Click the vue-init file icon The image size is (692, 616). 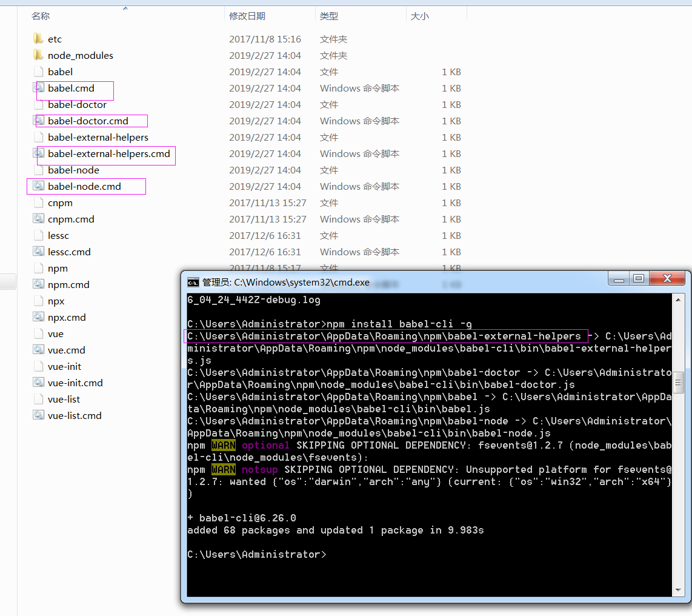pos(38,366)
